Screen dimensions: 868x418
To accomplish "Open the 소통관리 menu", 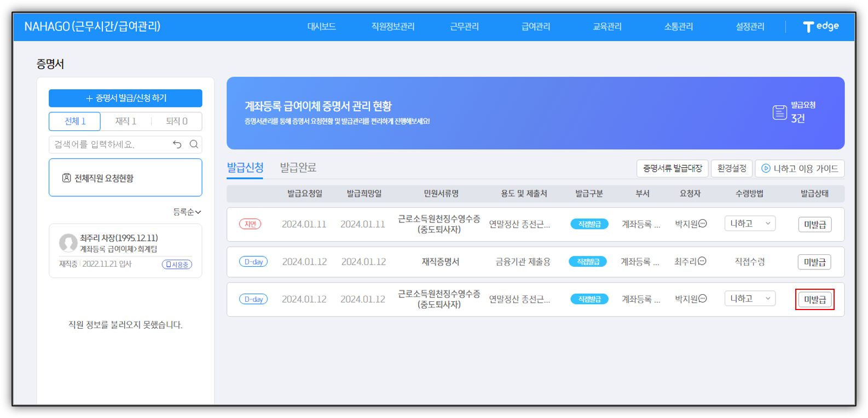I will (678, 26).
